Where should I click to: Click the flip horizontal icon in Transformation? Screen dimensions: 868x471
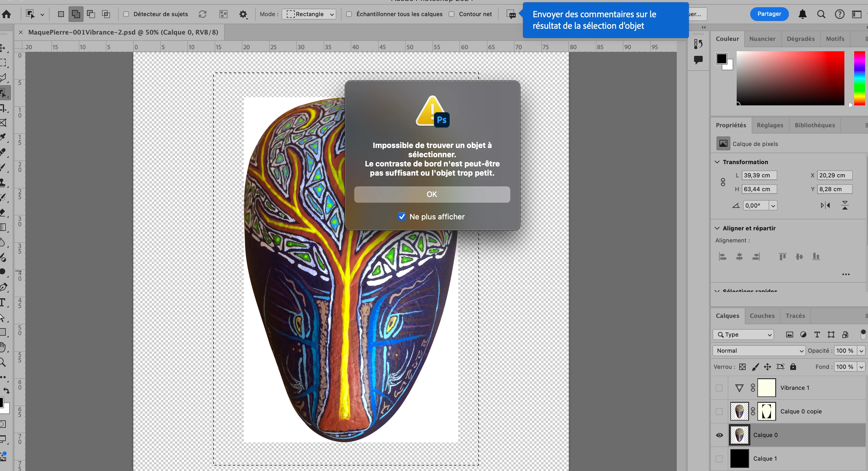(825, 205)
